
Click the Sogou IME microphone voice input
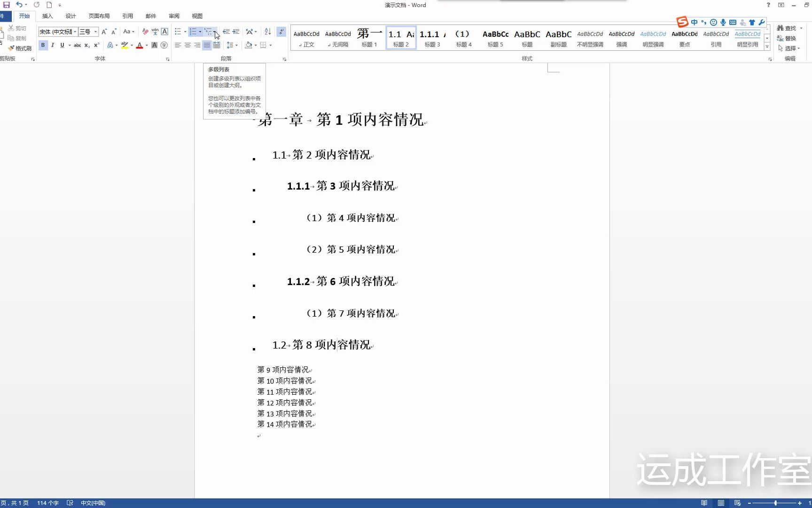[x=723, y=22]
